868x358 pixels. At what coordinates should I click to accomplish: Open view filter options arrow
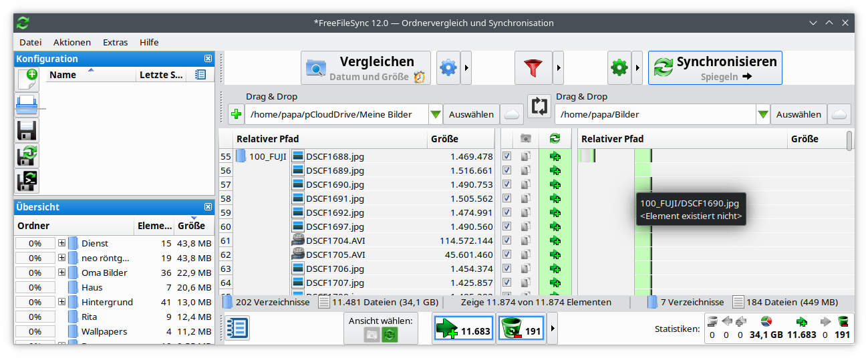coord(552,329)
